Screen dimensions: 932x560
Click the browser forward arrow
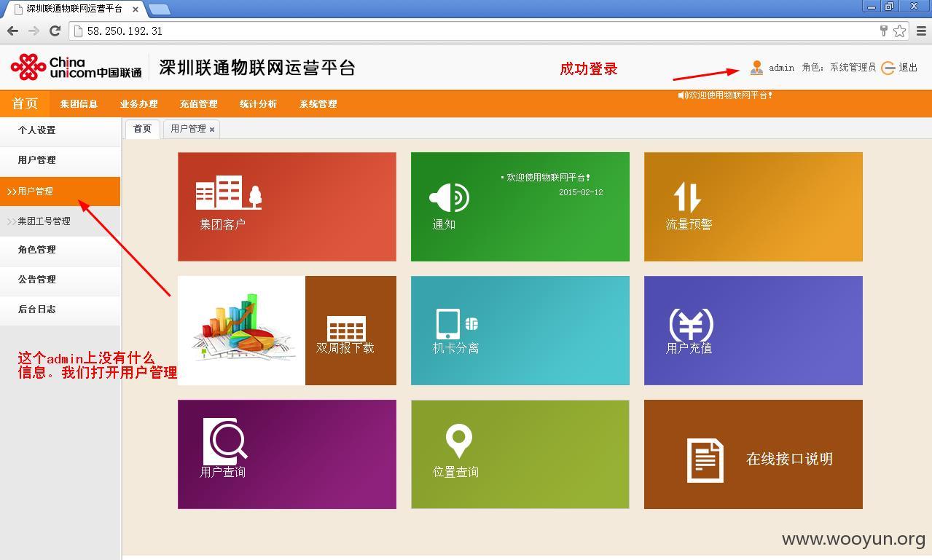[x=34, y=31]
